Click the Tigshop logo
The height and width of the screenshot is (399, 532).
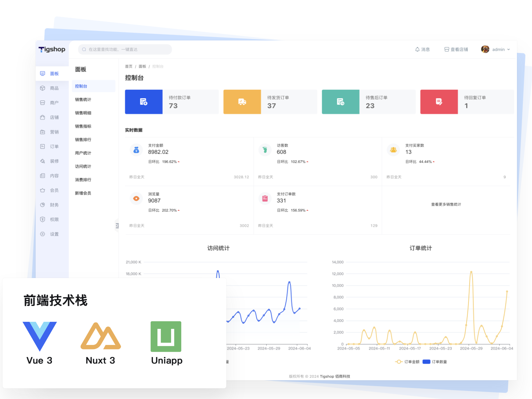click(x=52, y=49)
